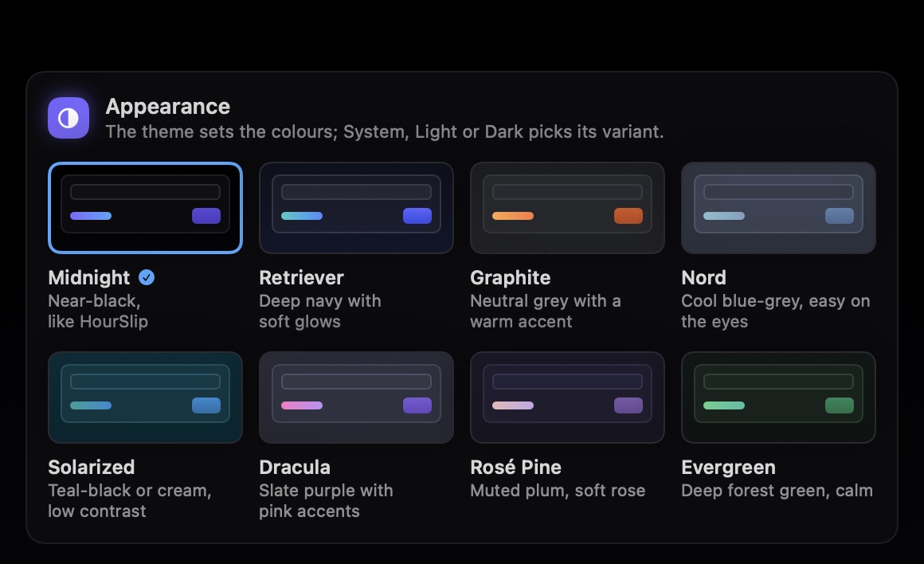Click 'Deep forest green, calm' description
Viewport: 924px width, 564px height.
coord(777,491)
